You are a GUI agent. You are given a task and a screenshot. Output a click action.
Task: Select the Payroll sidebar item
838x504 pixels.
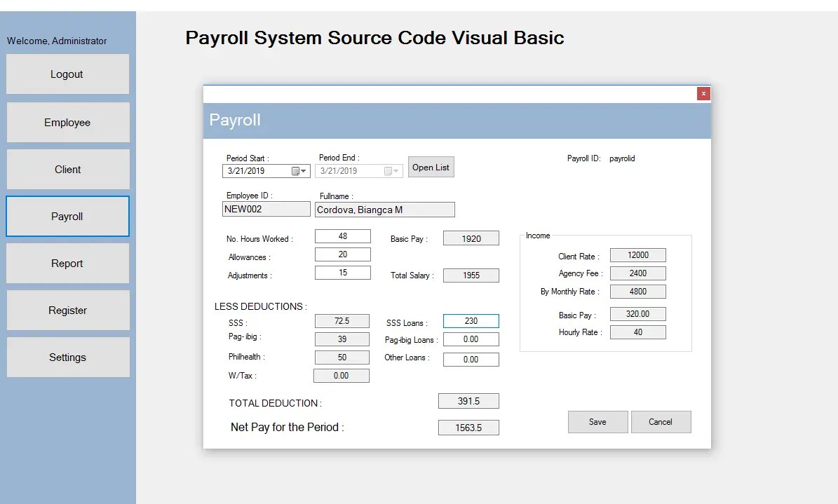(x=67, y=216)
